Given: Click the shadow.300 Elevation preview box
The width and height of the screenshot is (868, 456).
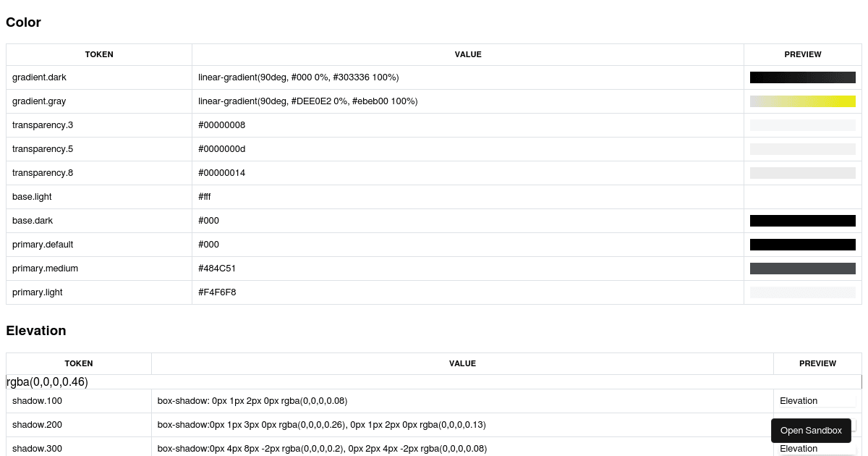Looking at the screenshot, I should pyautogui.click(x=817, y=449).
